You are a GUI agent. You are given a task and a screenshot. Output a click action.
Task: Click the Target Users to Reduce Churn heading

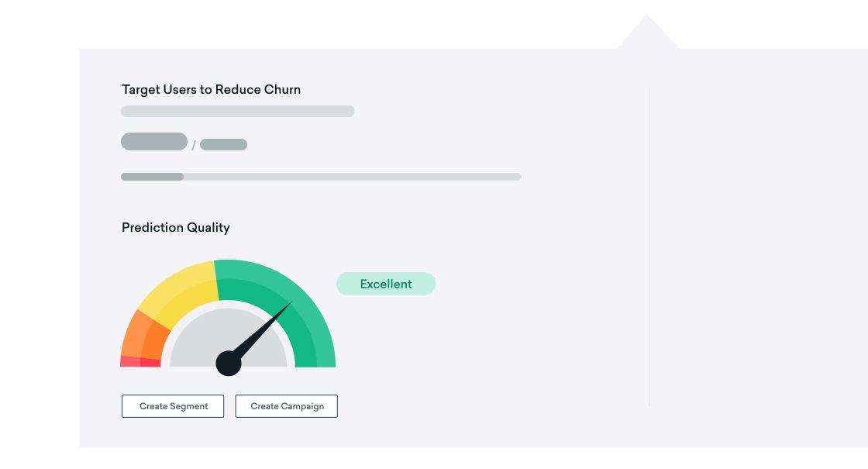pyautogui.click(x=211, y=90)
